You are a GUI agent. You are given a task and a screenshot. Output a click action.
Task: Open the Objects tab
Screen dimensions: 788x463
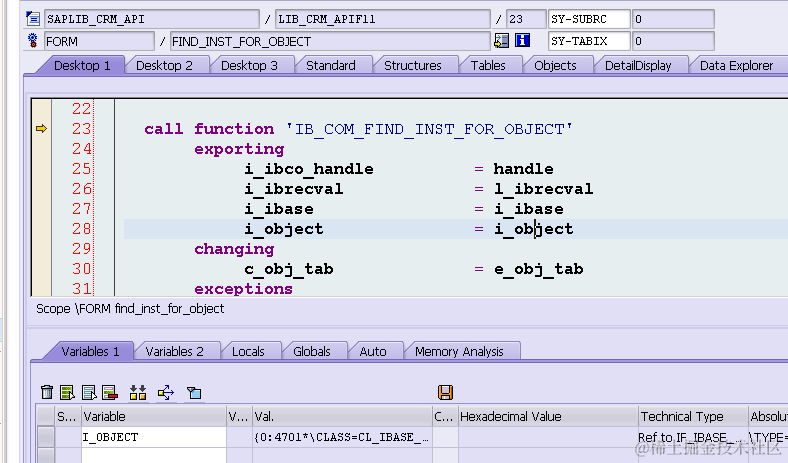[x=555, y=65]
